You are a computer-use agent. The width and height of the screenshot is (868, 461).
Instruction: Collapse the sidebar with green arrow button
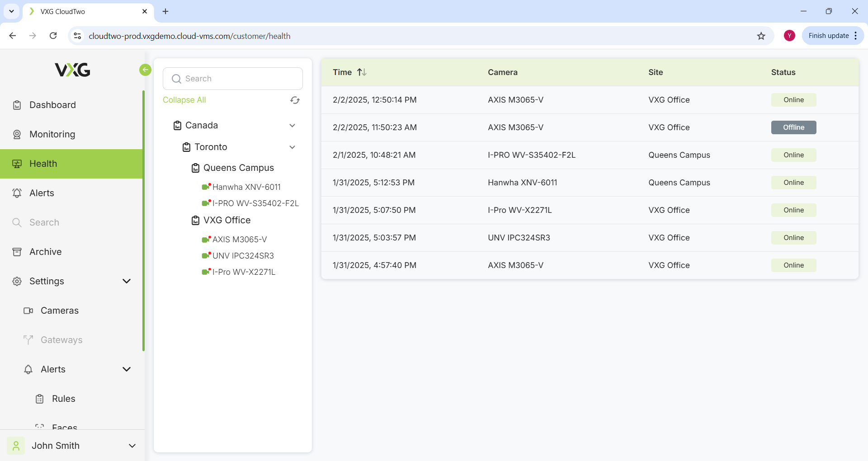tap(145, 70)
